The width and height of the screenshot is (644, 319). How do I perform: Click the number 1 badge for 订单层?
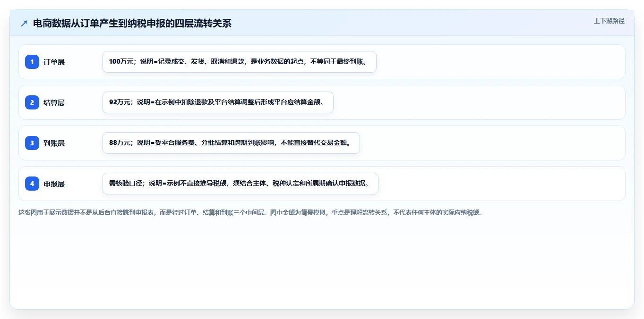point(32,62)
